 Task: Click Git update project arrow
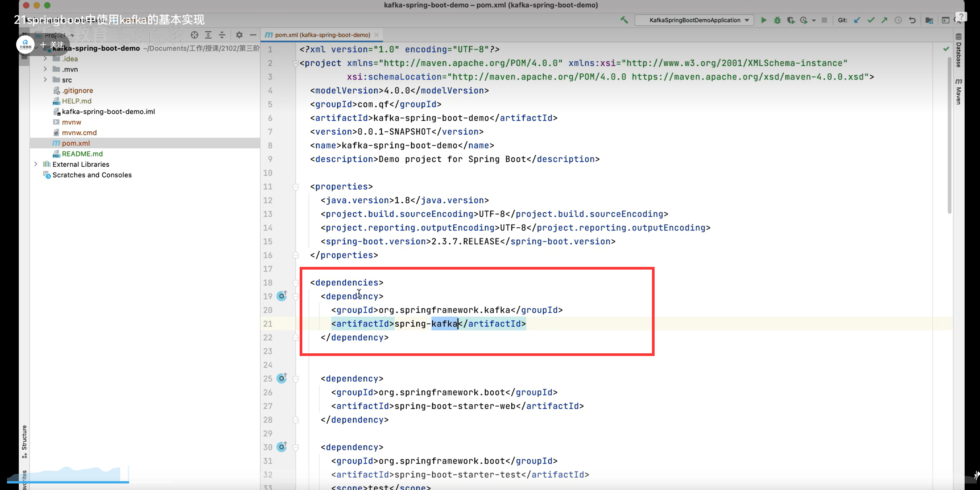(857, 20)
